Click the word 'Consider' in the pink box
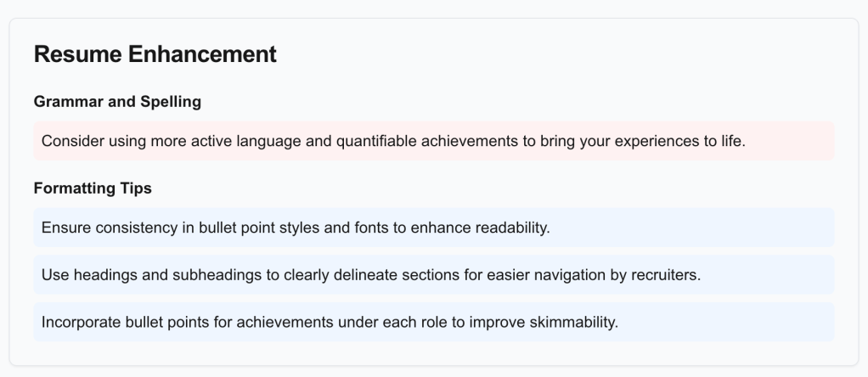Image resolution: width=868 pixels, height=377 pixels. pos(71,141)
